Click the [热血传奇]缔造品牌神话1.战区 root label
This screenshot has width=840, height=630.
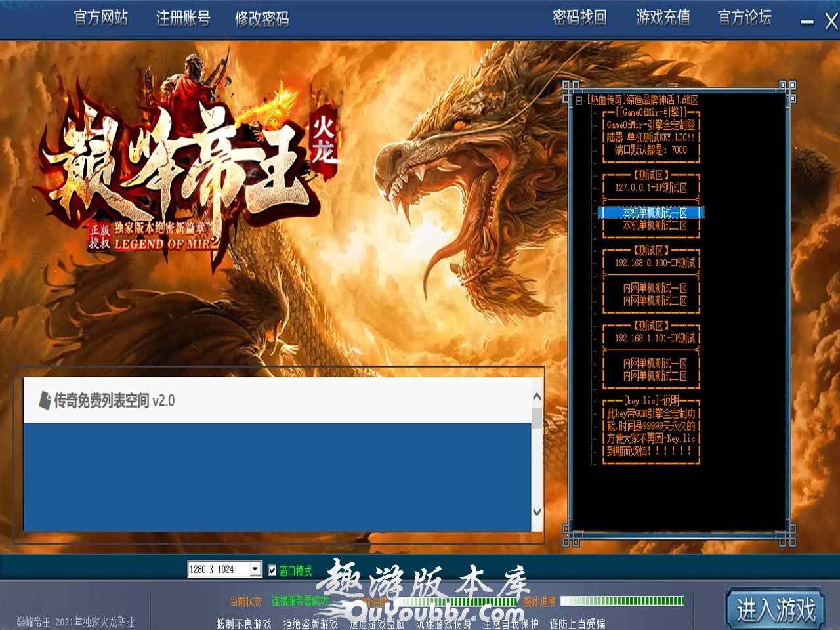pyautogui.click(x=642, y=100)
